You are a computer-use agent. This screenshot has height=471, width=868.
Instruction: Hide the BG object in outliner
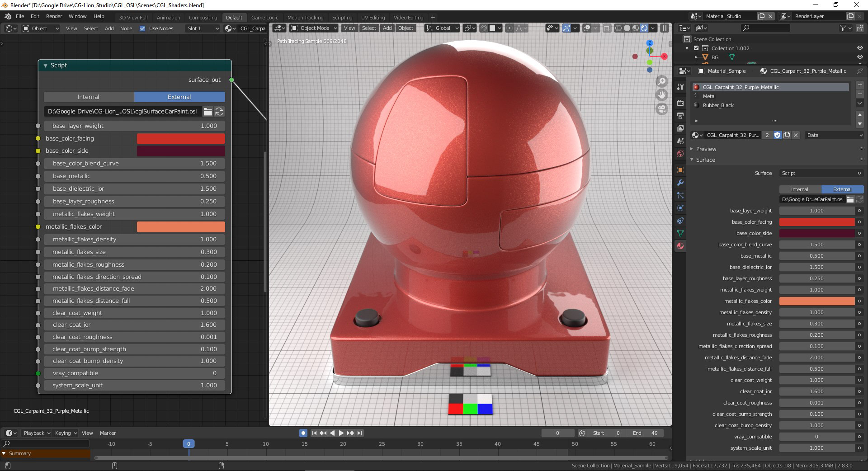(x=860, y=57)
